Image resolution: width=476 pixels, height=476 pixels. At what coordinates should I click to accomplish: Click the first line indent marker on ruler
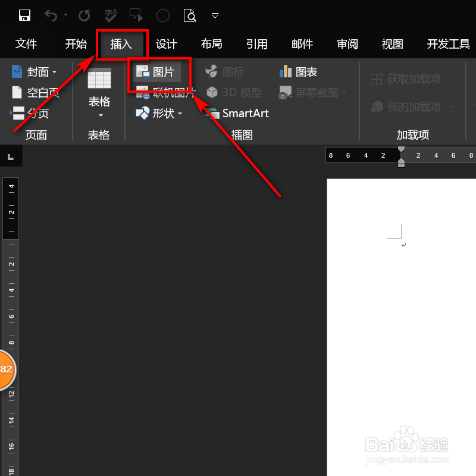(401, 149)
